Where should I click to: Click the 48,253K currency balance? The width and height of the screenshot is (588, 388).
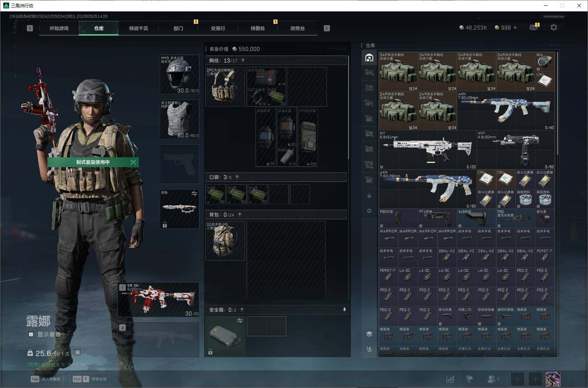[473, 28]
